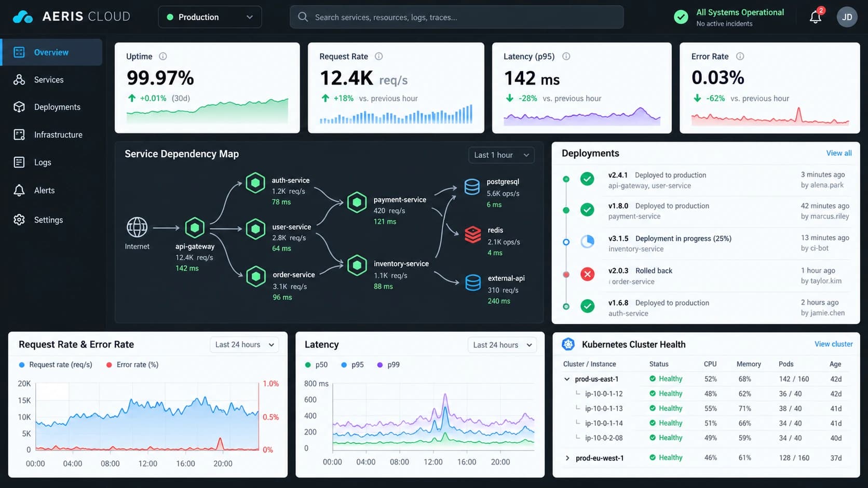Expand the prod-eu-west-1 cluster row
The width and height of the screenshot is (868, 488).
pyautogui.click(x=567, y=458)
